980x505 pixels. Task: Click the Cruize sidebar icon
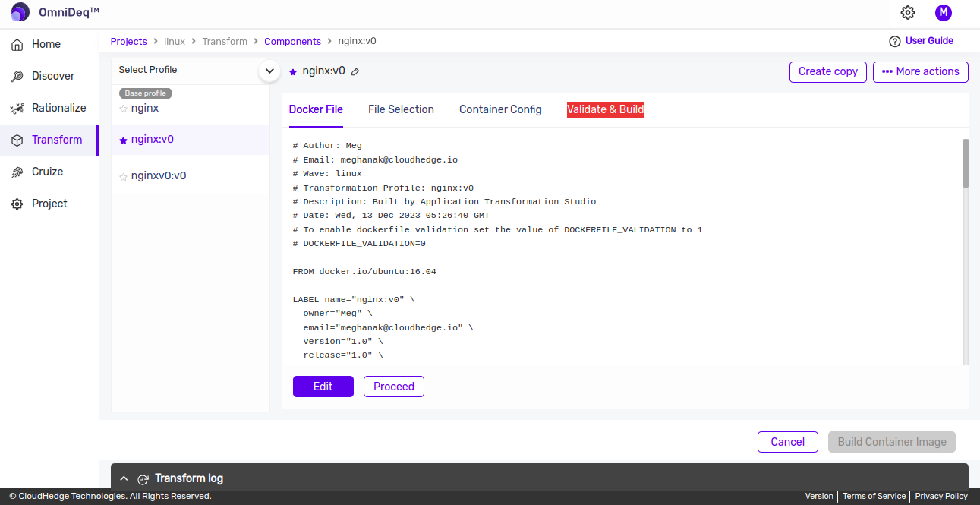(17, 172)
